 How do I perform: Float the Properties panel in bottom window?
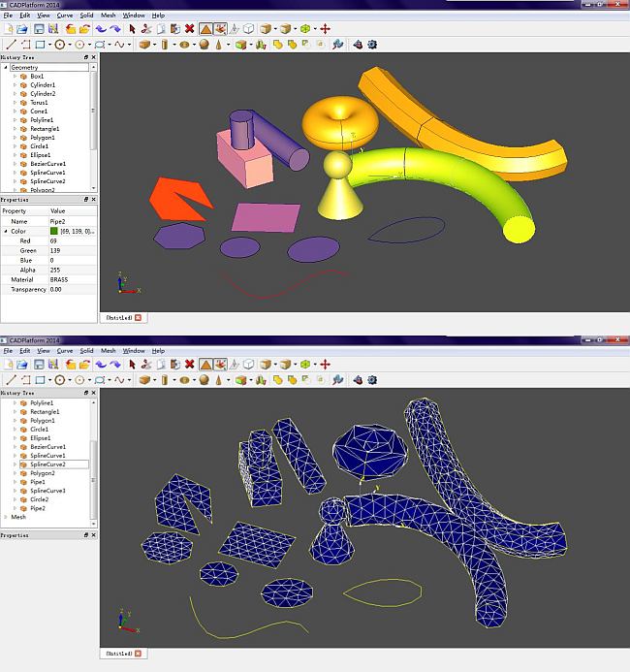coord(86,535)
